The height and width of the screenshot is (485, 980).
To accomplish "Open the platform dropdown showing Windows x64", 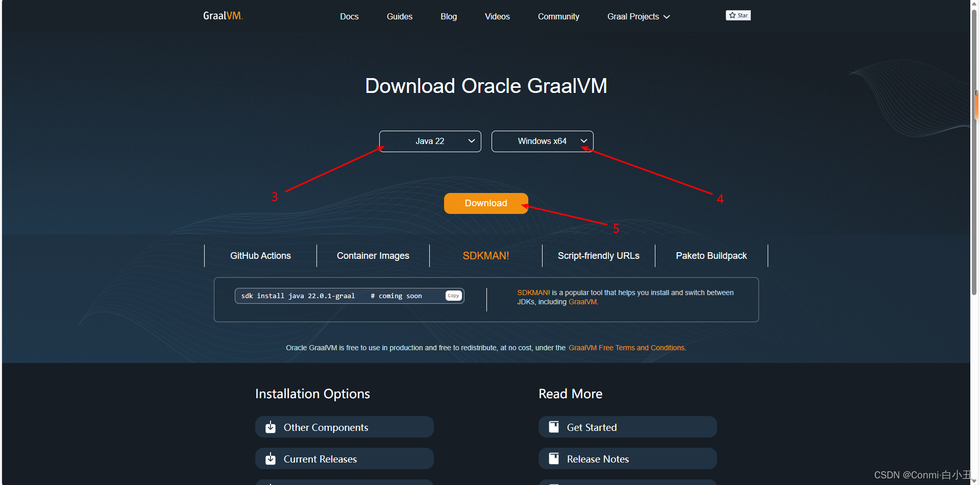I will click(542, 141).
